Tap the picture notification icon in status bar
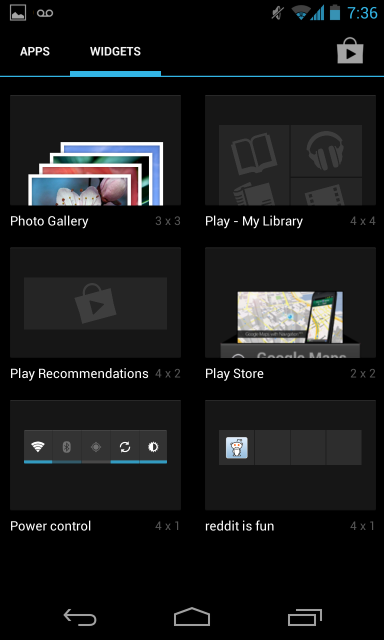Screen dimensions: 384x640 [x=18, y=13]
